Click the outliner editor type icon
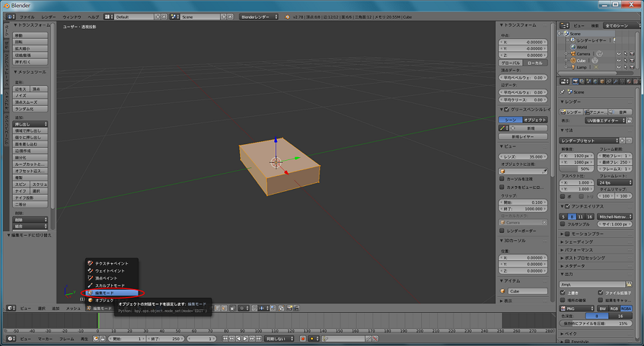This screenshot has width=644, height=346. 564,25
